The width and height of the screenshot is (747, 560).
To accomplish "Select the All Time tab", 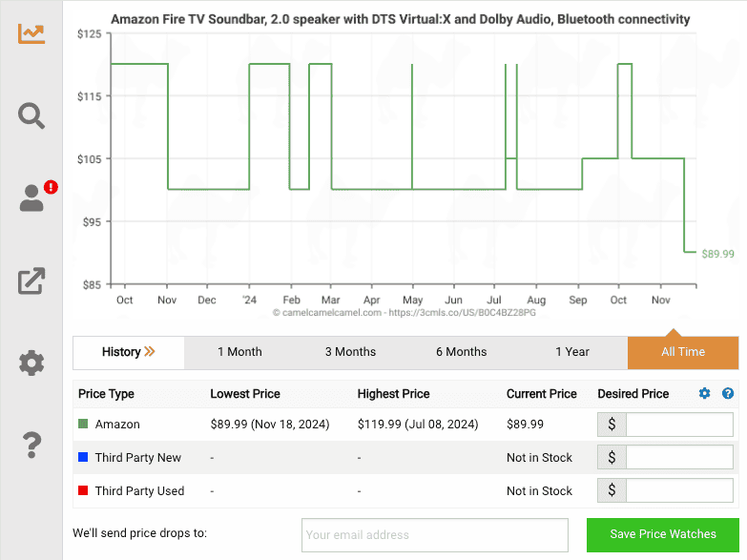I will tap(683, 352).
